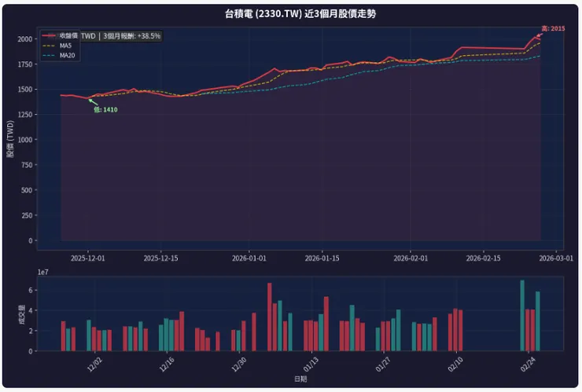Click the 高: 2015 peak annotation
Image resolution: width=582 pixels, height=392 pixels.
coord(553,28)
